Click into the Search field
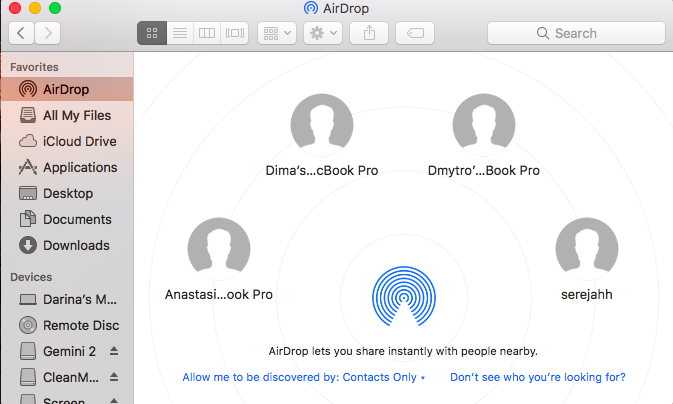Screen dimensions: 673x404 (576, 33)
